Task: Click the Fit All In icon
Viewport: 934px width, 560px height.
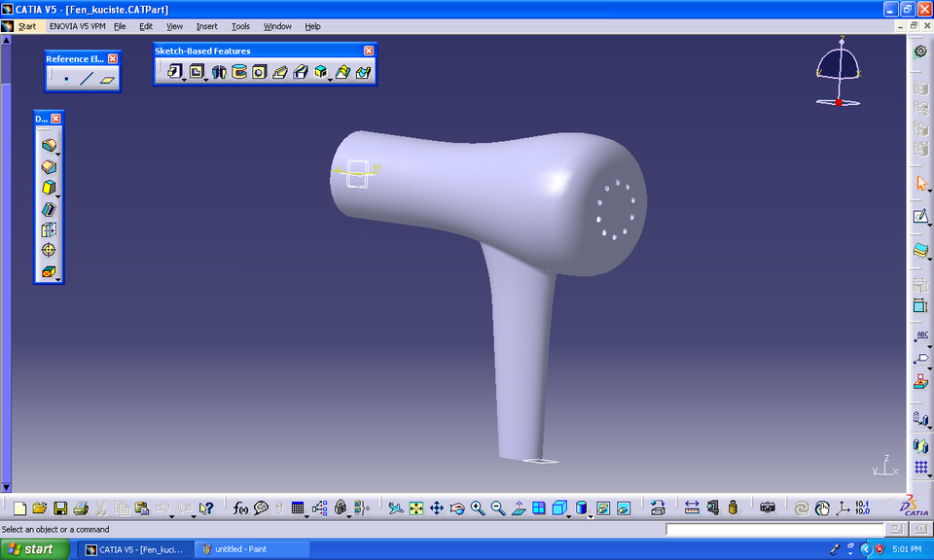Action: click(416, 507)
